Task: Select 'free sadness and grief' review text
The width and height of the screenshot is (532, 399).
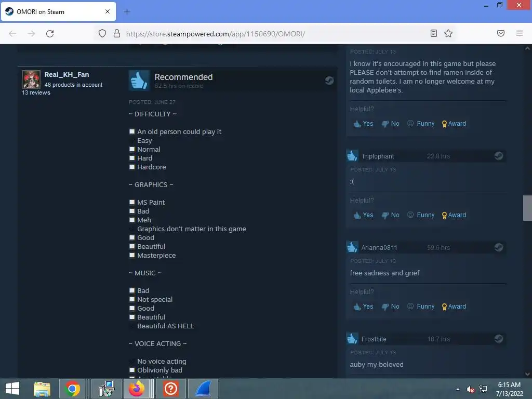Action: 385,273
